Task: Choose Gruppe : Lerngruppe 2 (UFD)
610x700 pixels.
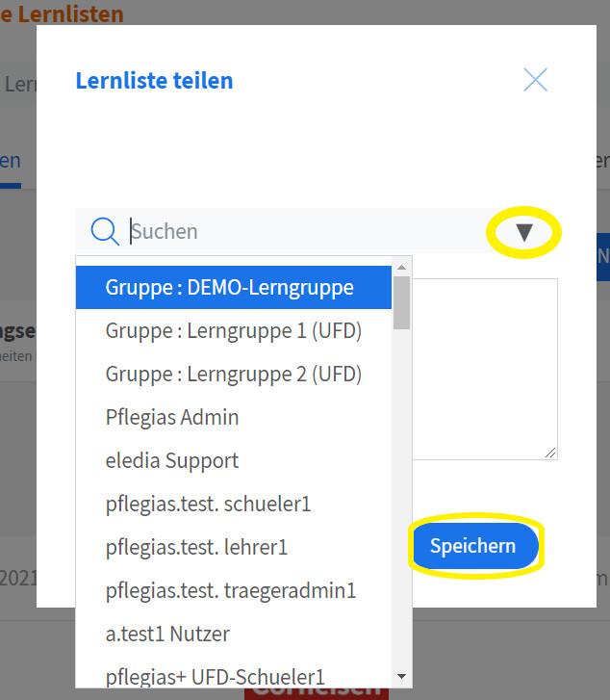Action: click(233, 374)
